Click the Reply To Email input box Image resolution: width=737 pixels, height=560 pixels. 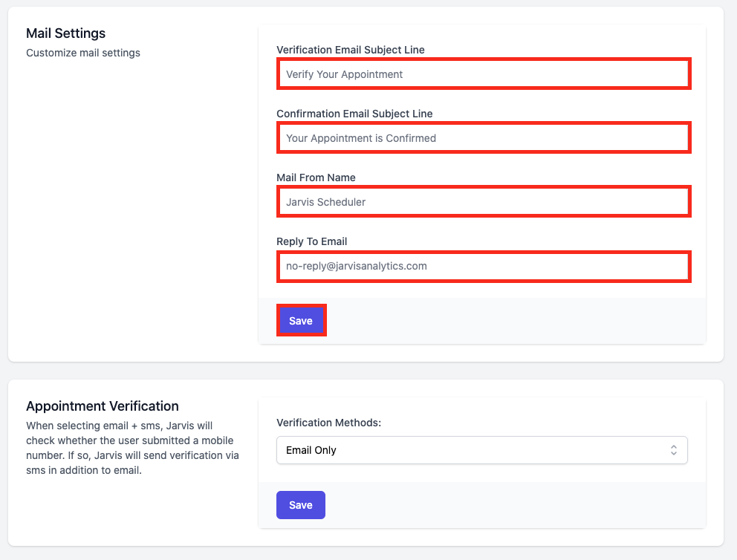(484, 267)
